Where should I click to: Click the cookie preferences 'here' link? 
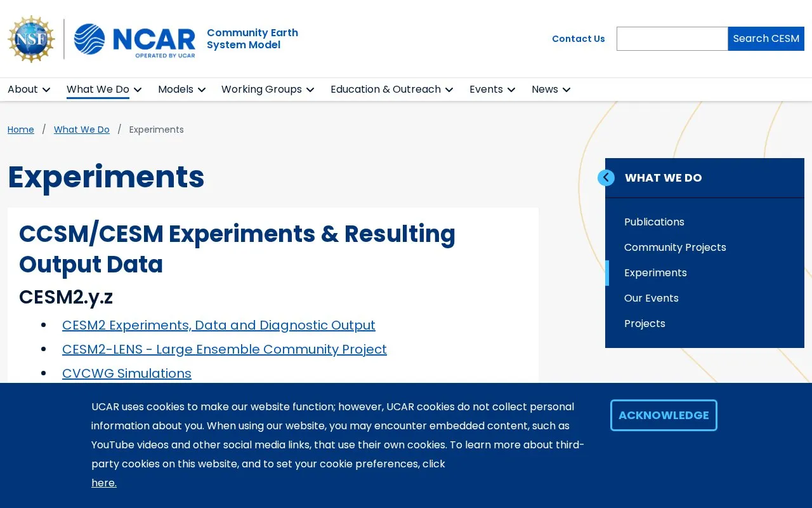[104, 483]
